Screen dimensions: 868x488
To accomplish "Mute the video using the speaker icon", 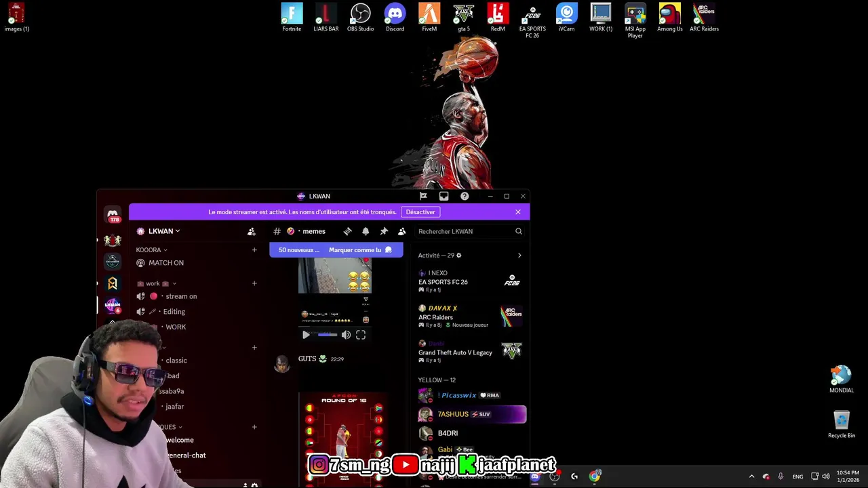I will [x=346, y=335].
